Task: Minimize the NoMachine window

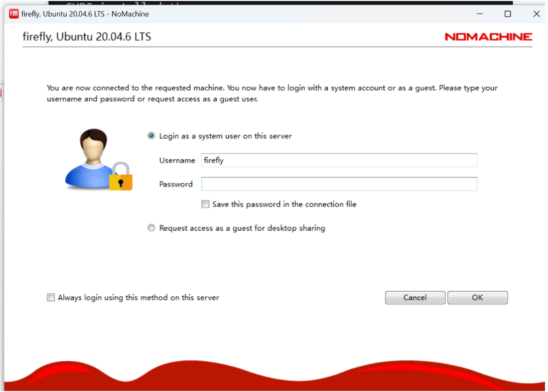Action: click(x=479, y=14)
